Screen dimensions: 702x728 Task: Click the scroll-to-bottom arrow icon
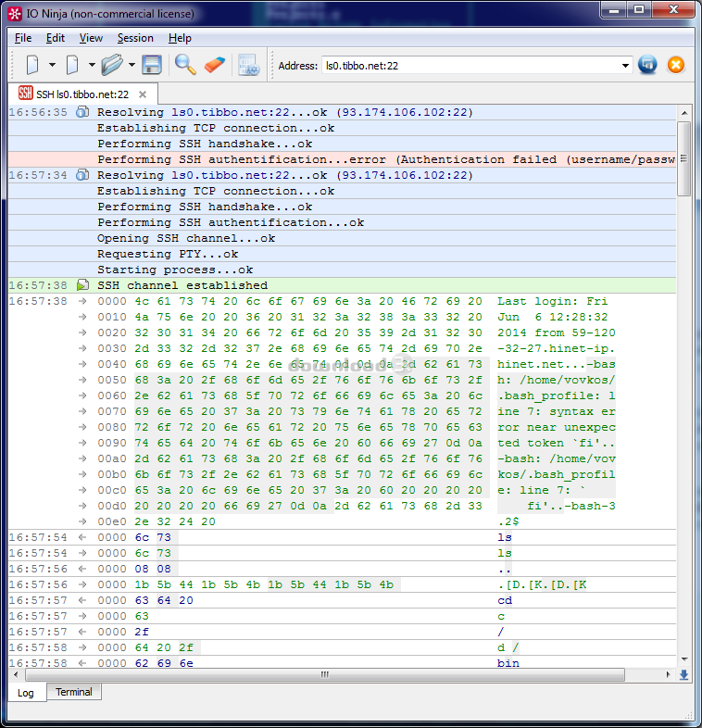pos(683,674)
